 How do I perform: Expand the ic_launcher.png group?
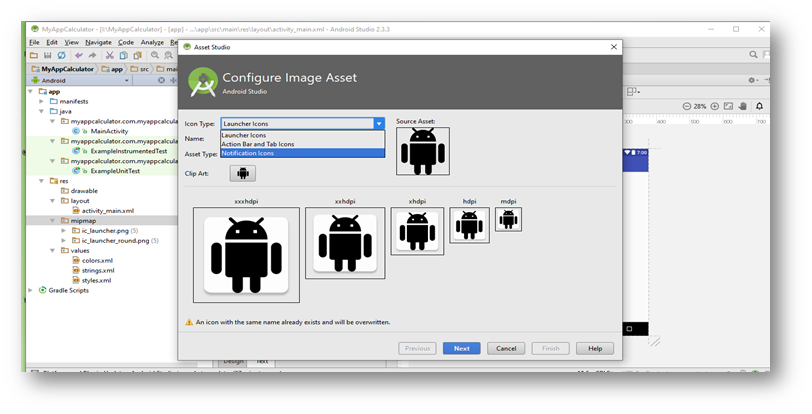[x=63, y=231]
